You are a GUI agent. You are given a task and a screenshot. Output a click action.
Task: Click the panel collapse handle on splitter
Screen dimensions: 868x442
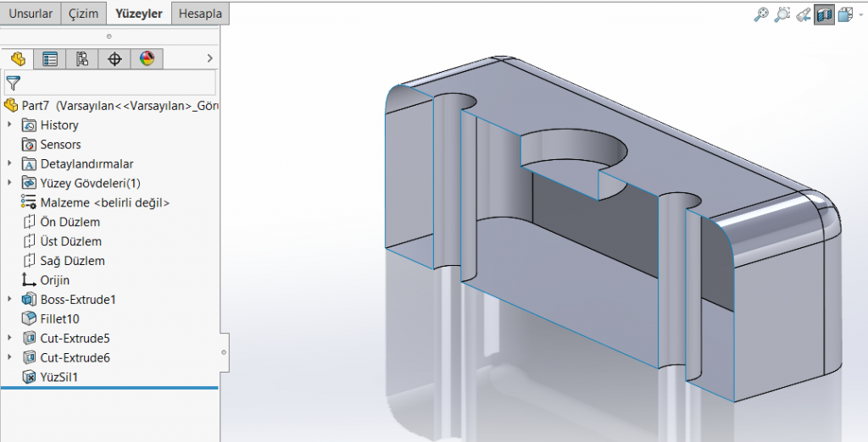pos(224,352)
